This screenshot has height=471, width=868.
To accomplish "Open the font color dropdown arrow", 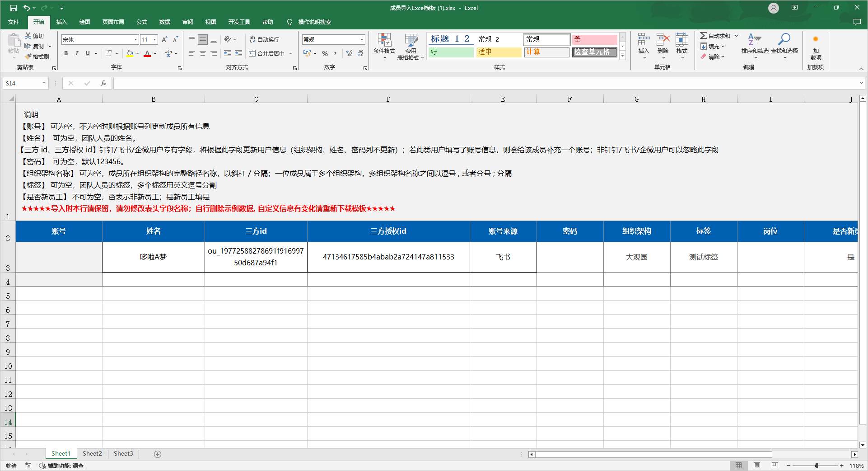I will coord(154,54).
